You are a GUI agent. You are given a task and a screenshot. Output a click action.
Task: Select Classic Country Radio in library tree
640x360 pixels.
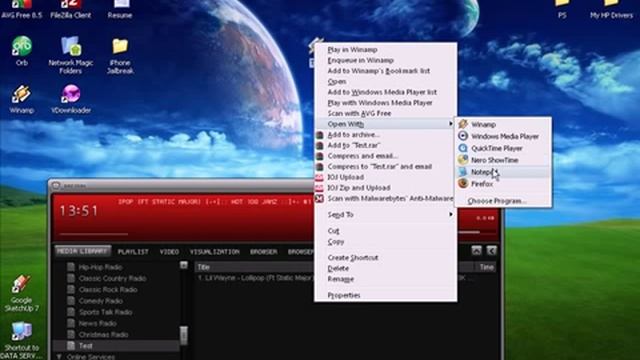pos(113,278)
